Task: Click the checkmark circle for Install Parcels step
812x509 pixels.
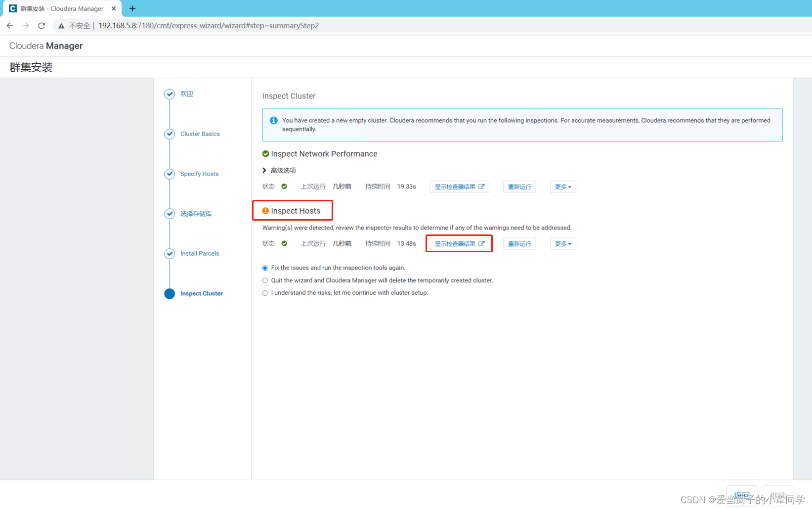Action: [170, 254]
